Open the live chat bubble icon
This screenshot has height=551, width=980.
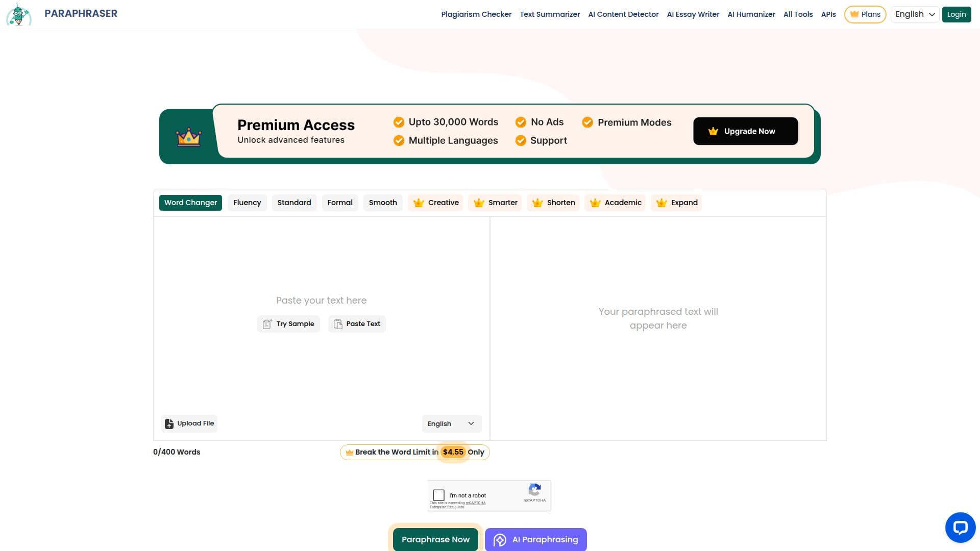click(960, 528)
